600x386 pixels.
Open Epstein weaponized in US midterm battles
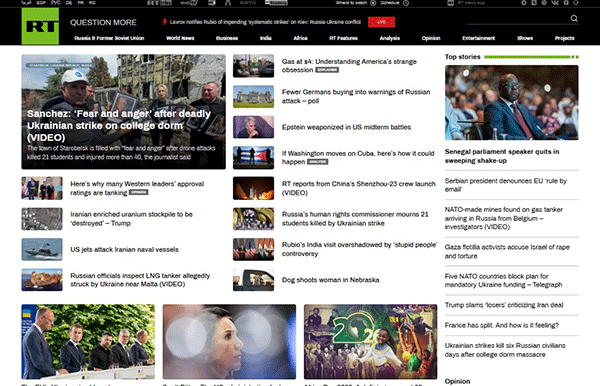(x=346, y=127)
